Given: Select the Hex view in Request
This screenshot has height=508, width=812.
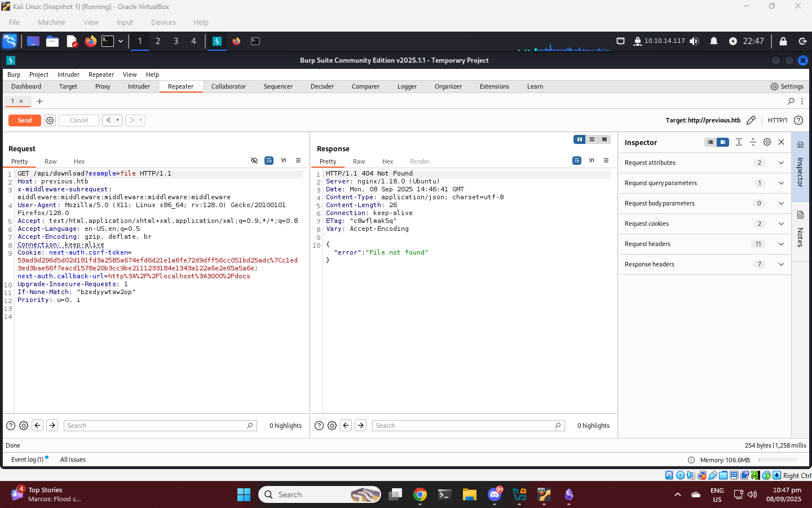Looking at the screenshot, I should pos(79,161).
